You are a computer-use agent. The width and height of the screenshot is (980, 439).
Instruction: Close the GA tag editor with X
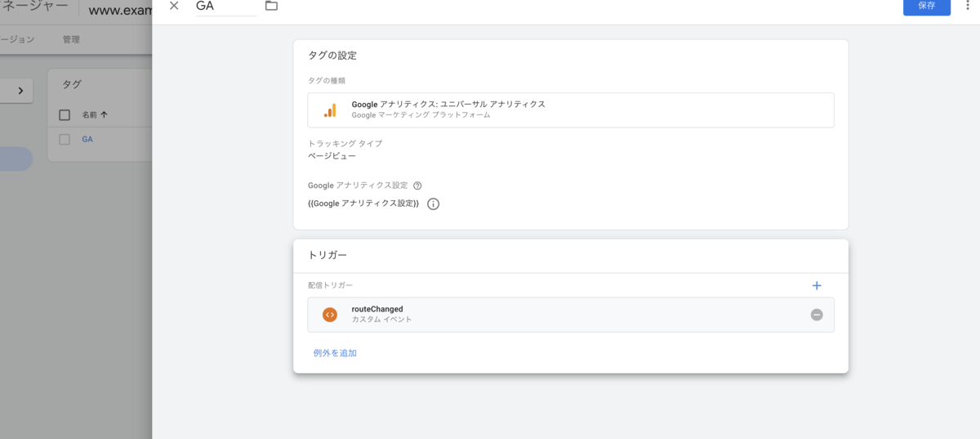click(x=174, y=6)
